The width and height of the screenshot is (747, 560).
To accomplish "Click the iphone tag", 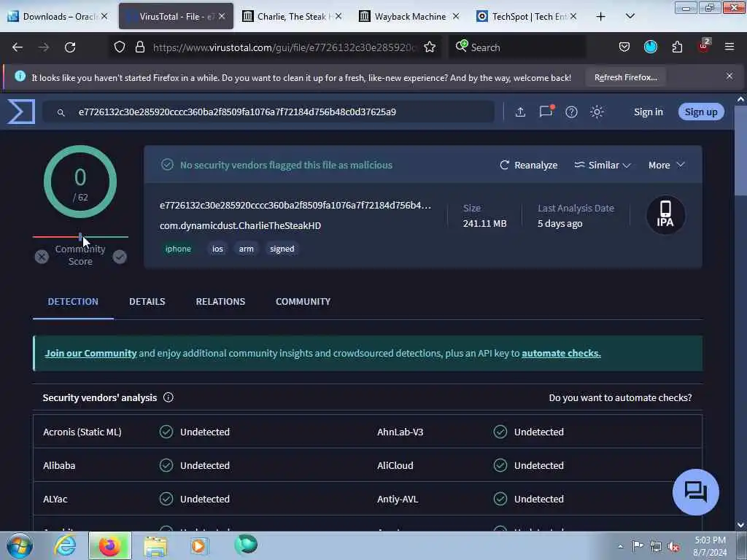I will point(178,249).
